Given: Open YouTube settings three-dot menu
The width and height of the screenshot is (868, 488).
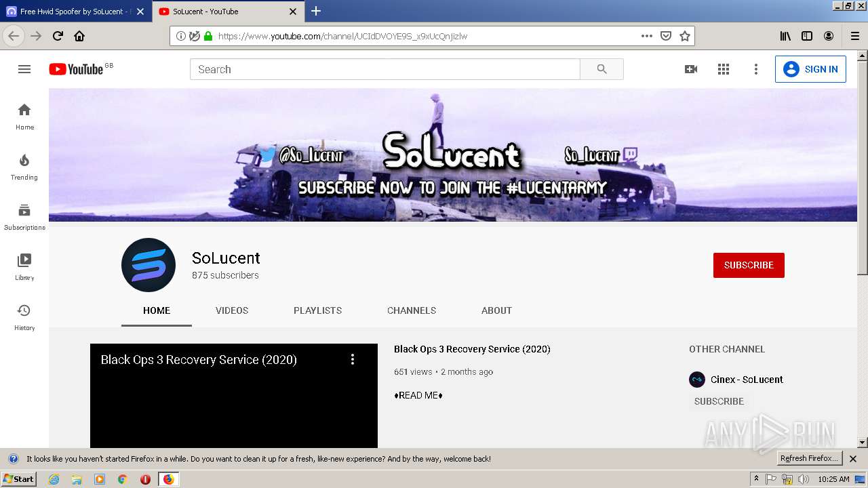Looking at the screenshot, I should 756,69.
